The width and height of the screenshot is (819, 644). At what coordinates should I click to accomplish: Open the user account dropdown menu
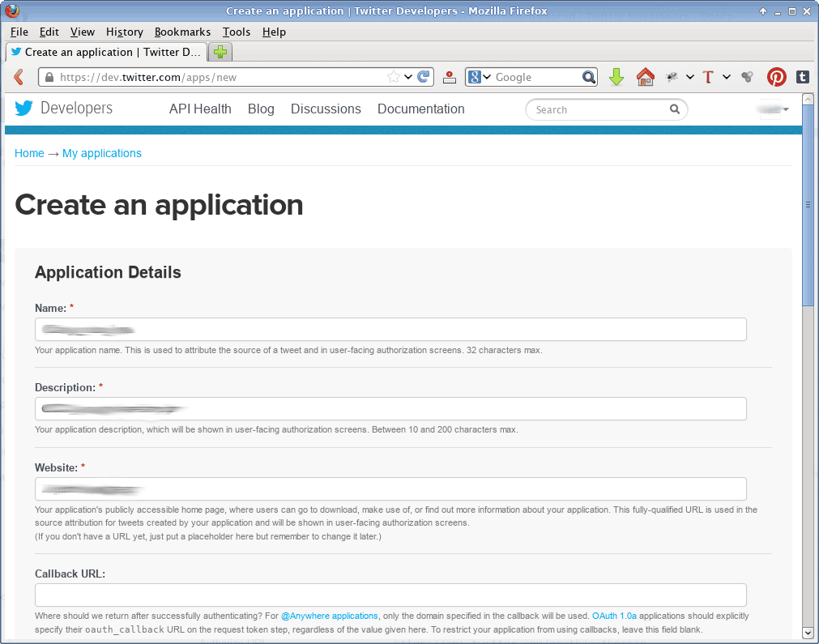click(x=774, y=109)
